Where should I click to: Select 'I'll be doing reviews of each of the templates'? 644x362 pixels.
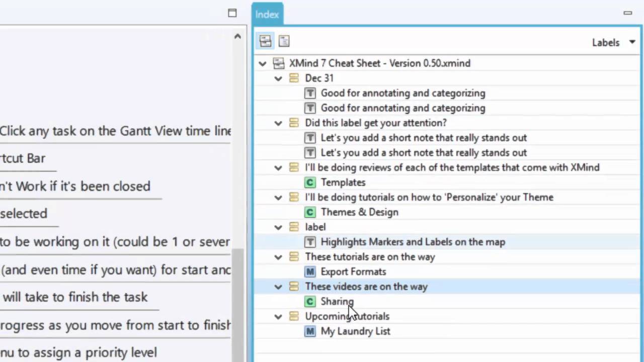452,167
